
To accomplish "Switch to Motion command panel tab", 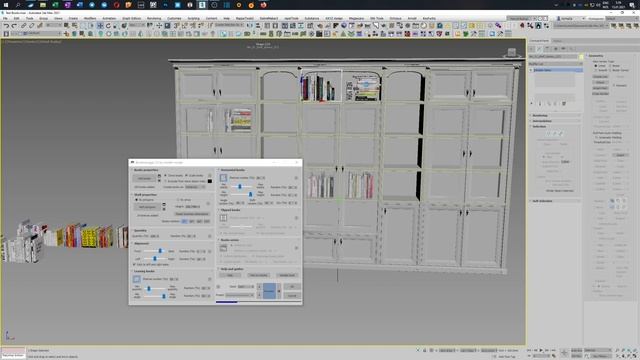I will [556, 49].
